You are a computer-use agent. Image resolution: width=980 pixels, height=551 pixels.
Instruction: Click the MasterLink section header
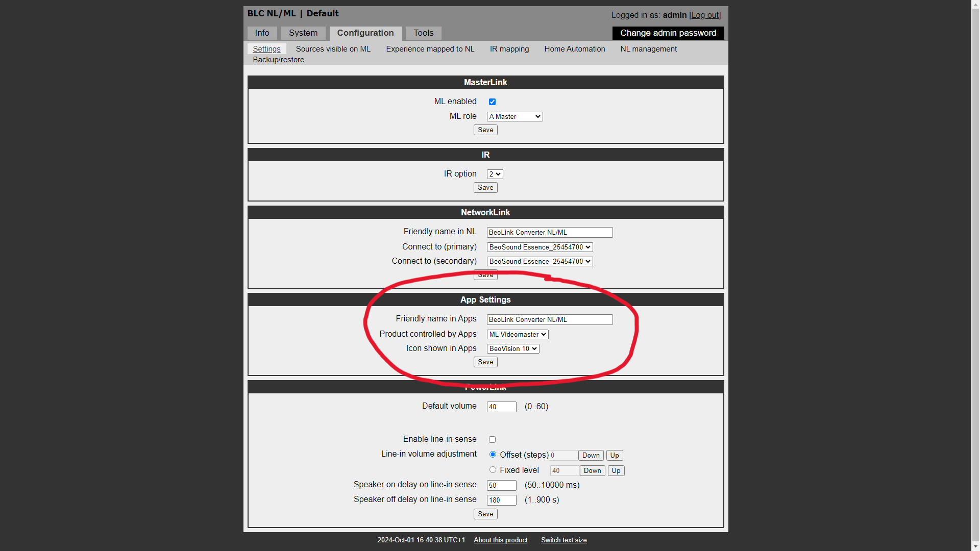[x=485, y=83]
